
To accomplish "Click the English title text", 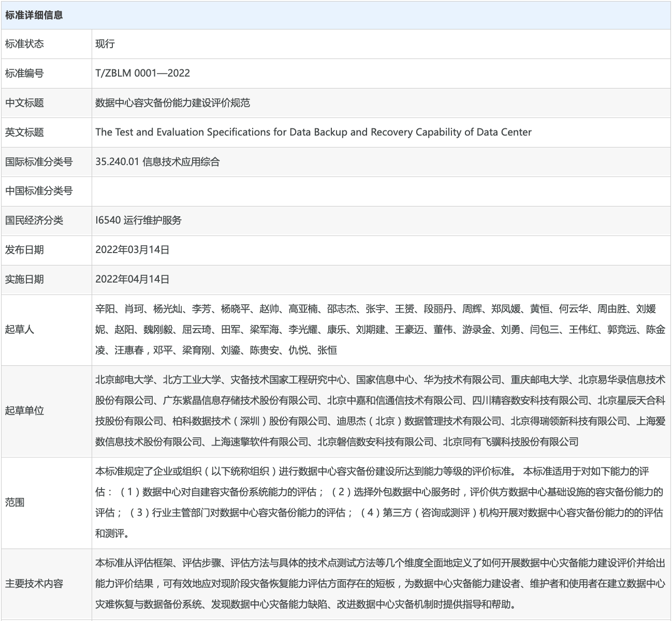I will pyautogui.click(x=313, y=132).
